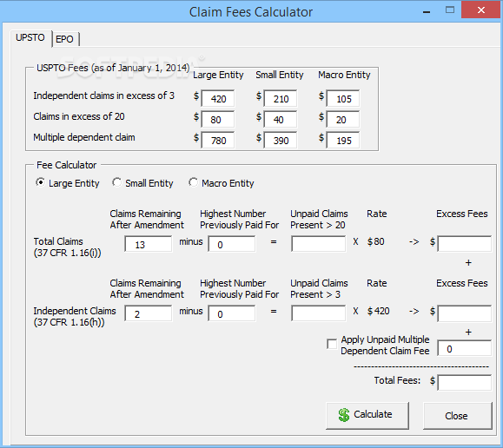
Task: Enable Apply Unpaid Multiple Dependent Claim Fee
Action: point(332,344)
